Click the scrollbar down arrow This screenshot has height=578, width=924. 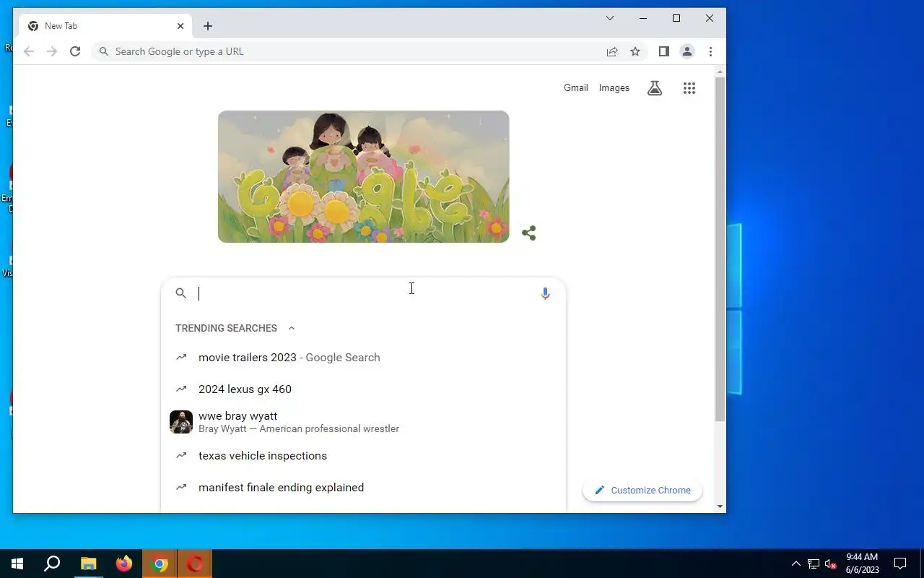(x=720, y=507)
